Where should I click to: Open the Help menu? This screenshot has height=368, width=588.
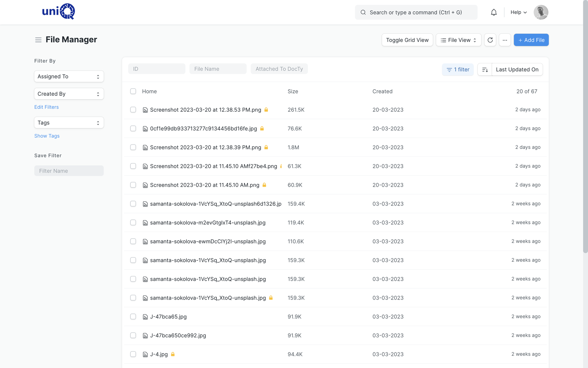point(519,12)
